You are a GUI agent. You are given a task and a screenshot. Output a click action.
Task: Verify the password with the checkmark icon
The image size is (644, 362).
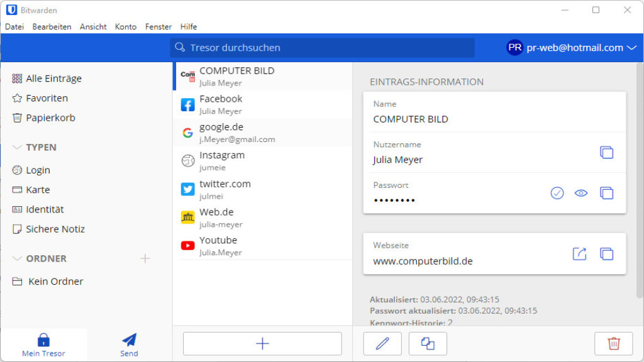point(557,193)
